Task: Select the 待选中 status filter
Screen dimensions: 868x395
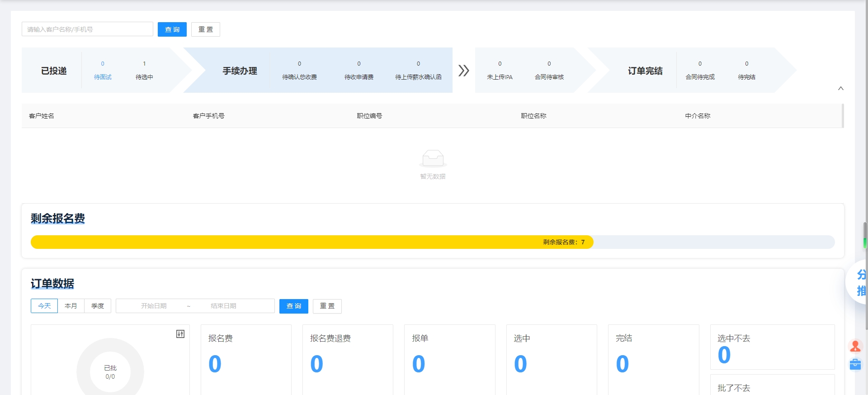Action: point(144,71)
